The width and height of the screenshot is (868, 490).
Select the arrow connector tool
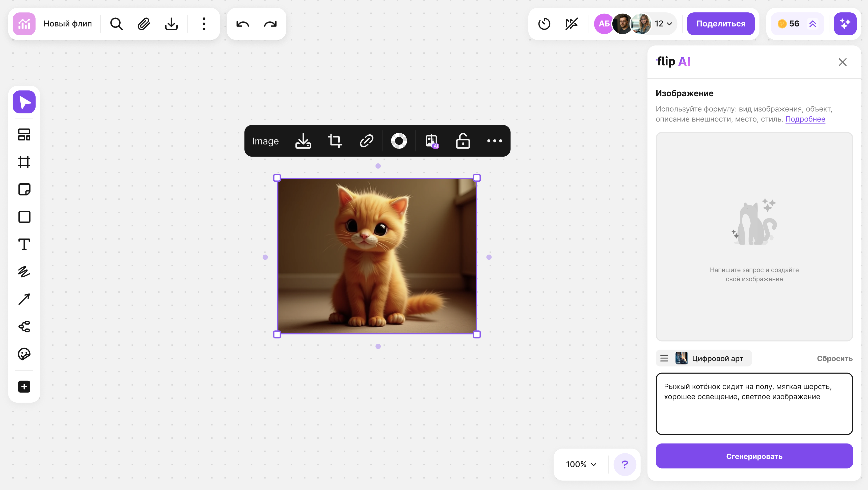point(24,299)
